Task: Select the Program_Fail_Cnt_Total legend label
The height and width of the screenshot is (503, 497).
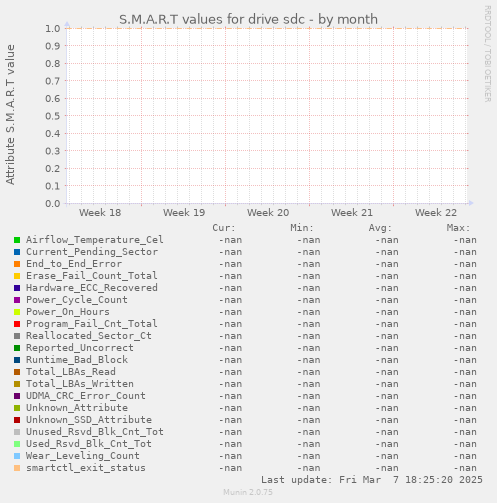Action: tap(92, 324)
